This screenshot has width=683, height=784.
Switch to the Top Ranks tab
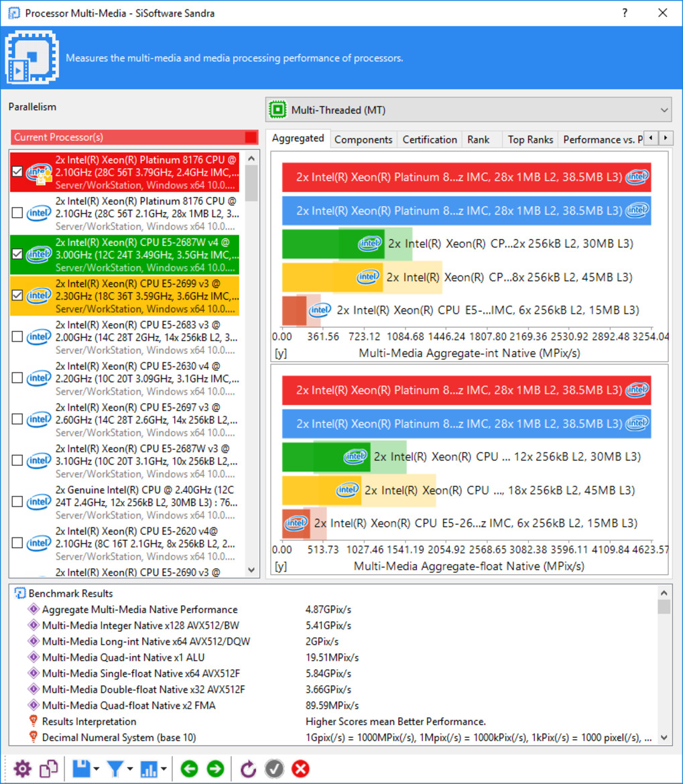tap(530, 139)
